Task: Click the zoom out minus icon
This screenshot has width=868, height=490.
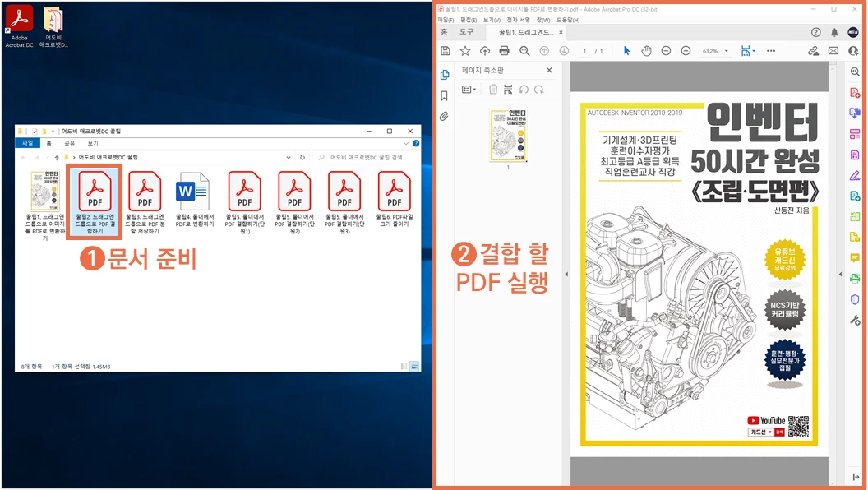Action: [666, 51]
